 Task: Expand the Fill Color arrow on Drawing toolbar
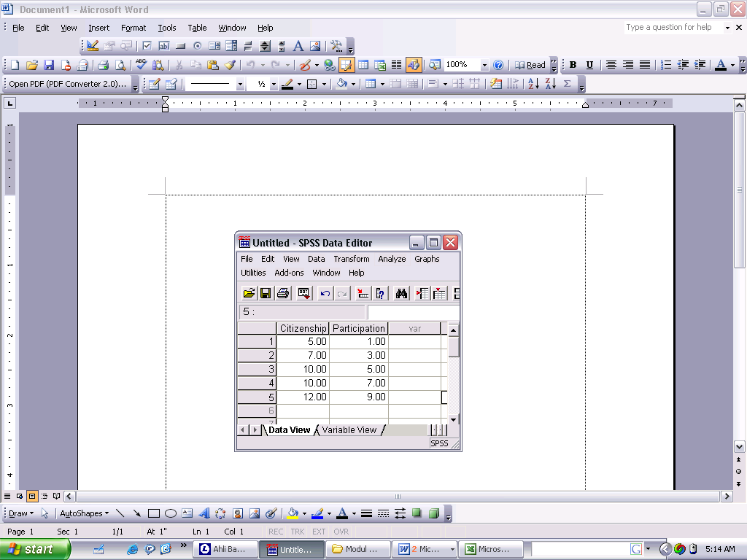304,513
